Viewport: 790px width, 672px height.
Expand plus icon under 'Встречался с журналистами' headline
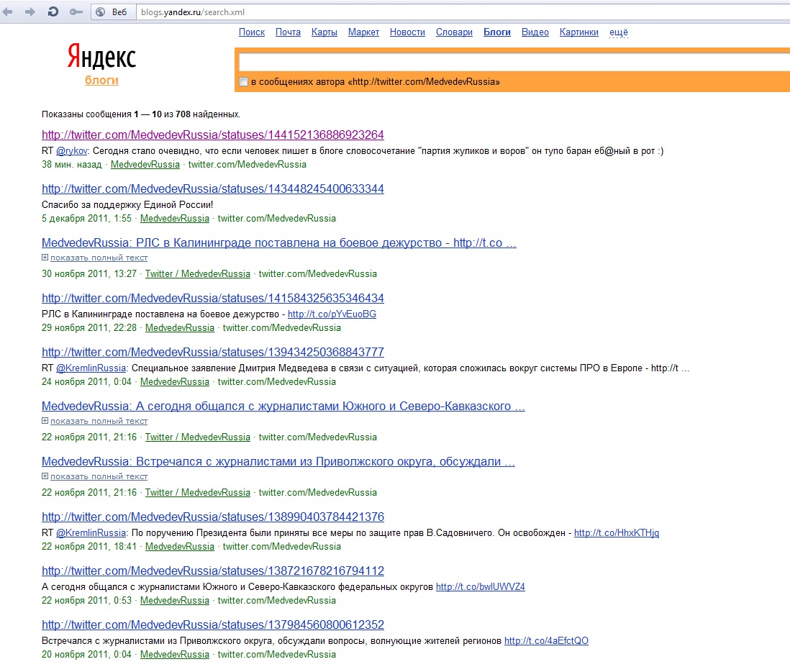pyautogui.click(x=45, y=476)
